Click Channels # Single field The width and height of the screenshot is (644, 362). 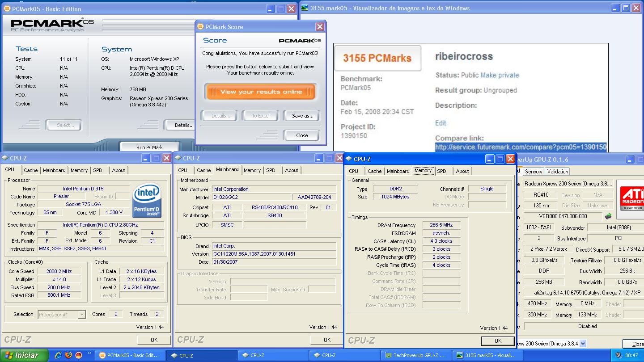pos(487,189)
